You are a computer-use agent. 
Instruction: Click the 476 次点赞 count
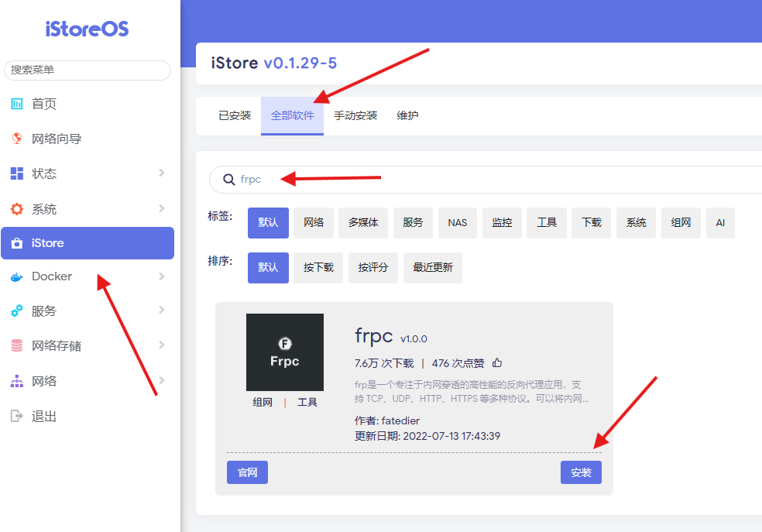click(458, 363)
